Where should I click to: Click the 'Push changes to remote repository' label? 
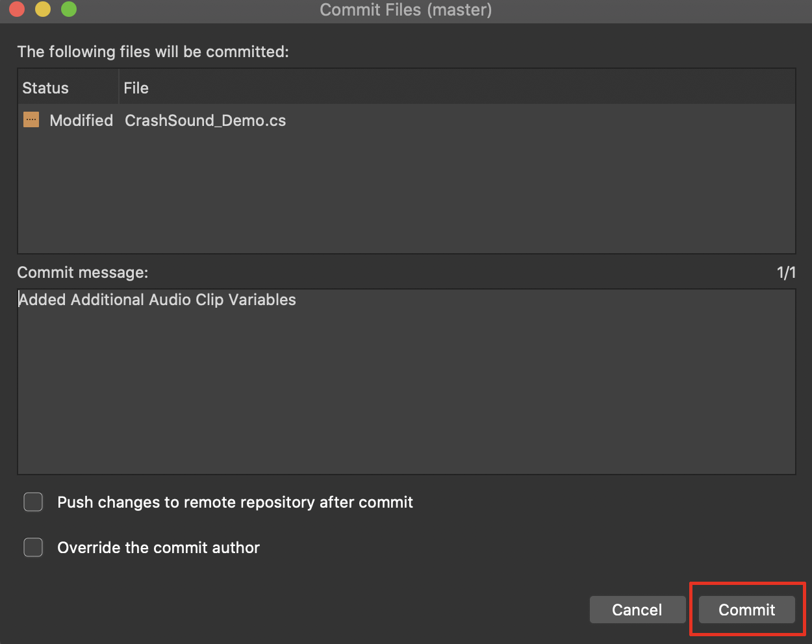(x=235, y=502)
